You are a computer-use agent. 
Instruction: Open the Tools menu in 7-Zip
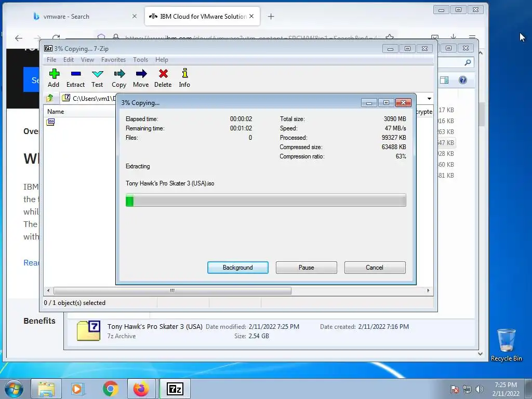pyautogui.click(x=140, y=60)
